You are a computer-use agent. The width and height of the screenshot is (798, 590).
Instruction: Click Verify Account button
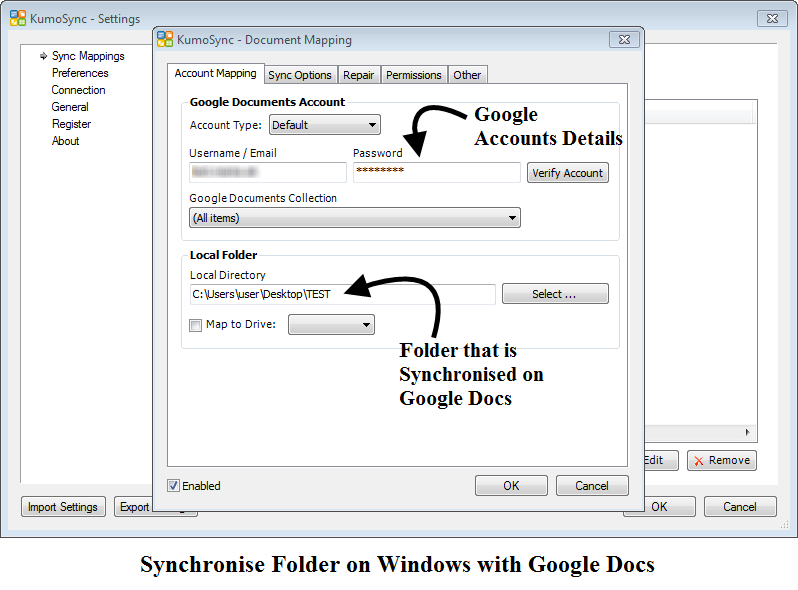coord(567,173)
